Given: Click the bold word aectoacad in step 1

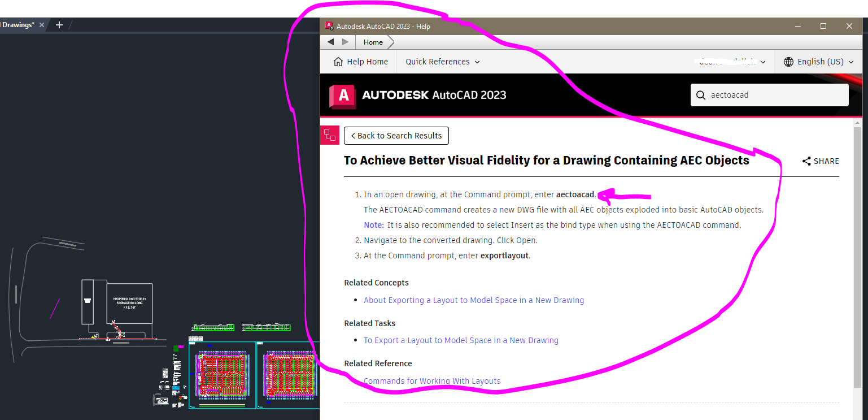Looking at the screenshot, I should point(575,194).
